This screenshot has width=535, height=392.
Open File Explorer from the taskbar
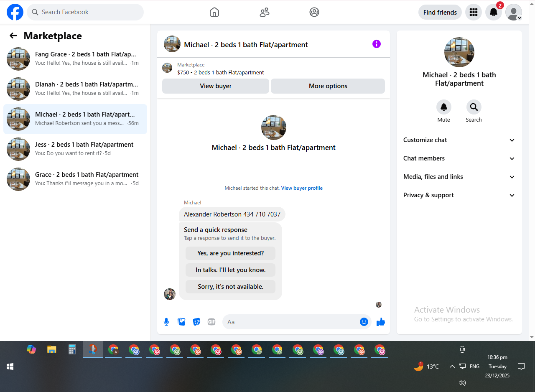click(52, 349)
